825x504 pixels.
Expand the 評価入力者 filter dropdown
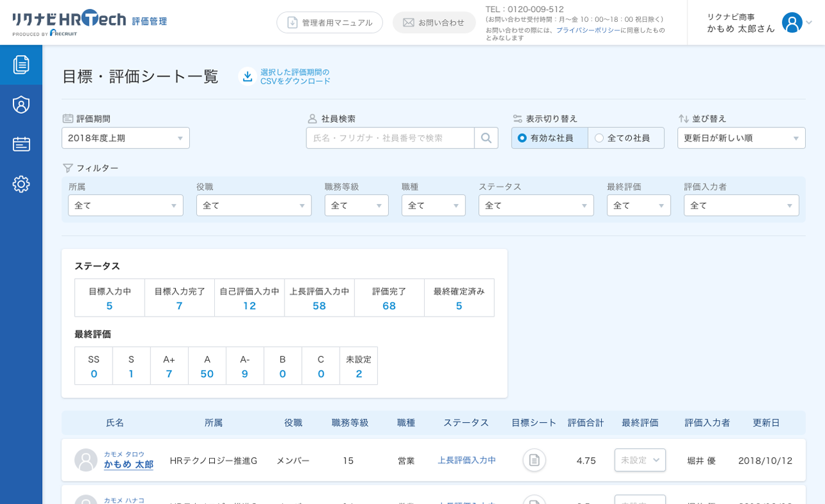click(741, 205)
